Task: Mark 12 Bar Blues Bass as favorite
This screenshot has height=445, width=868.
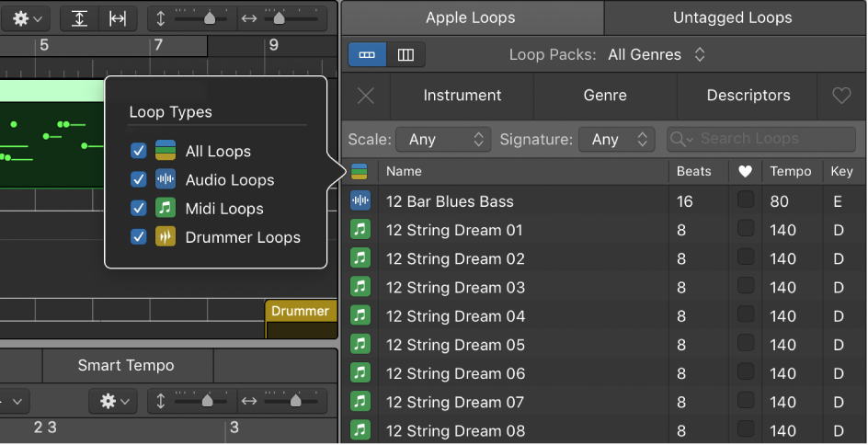Action: coord(746,200)
